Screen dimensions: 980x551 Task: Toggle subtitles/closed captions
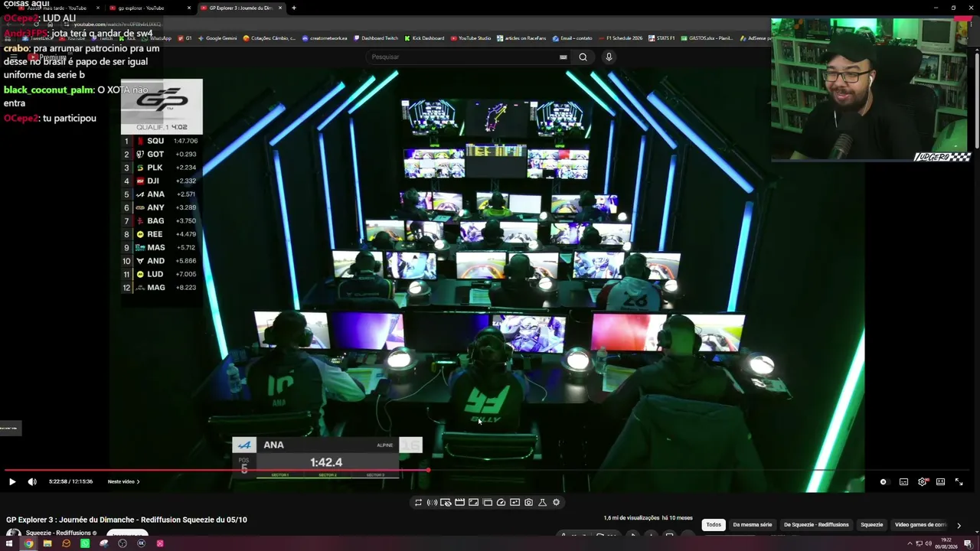tap(903, 481)
